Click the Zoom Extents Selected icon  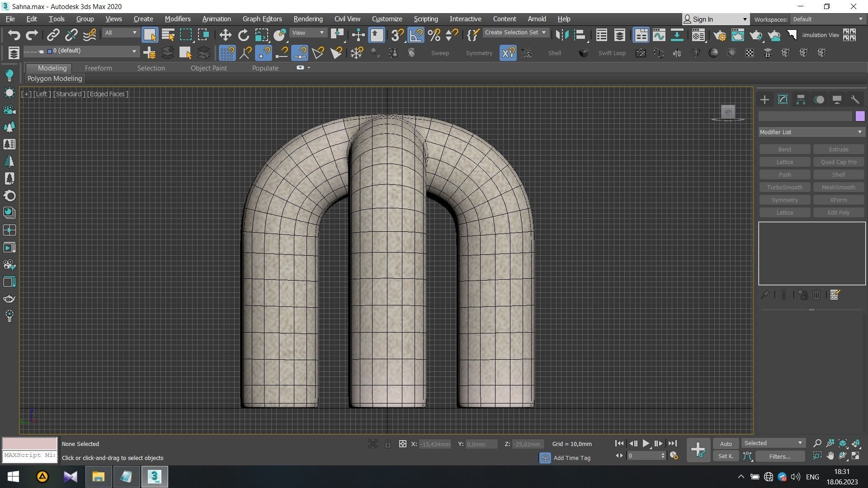(843, 444)
